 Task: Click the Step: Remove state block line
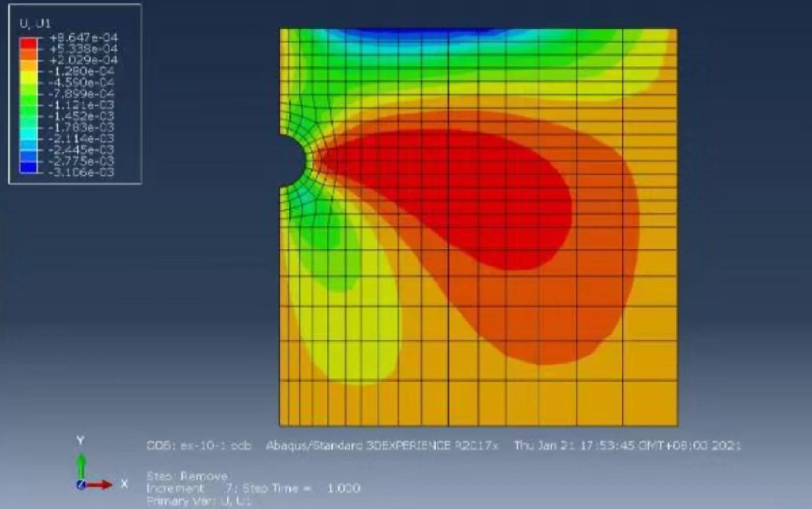point(187,476)
